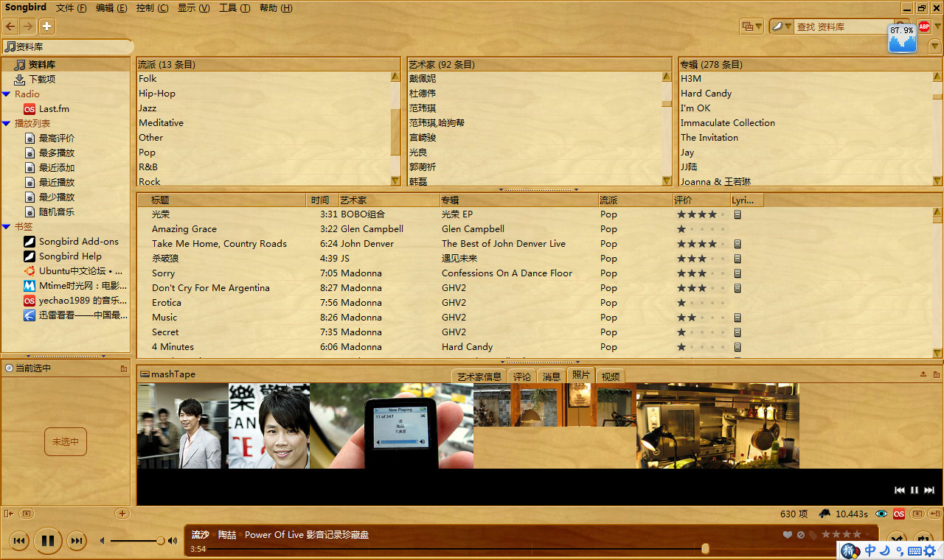Set rating stars for Amazing Grace row
Screen dimensions: 944x560
[x=701, y=229]
